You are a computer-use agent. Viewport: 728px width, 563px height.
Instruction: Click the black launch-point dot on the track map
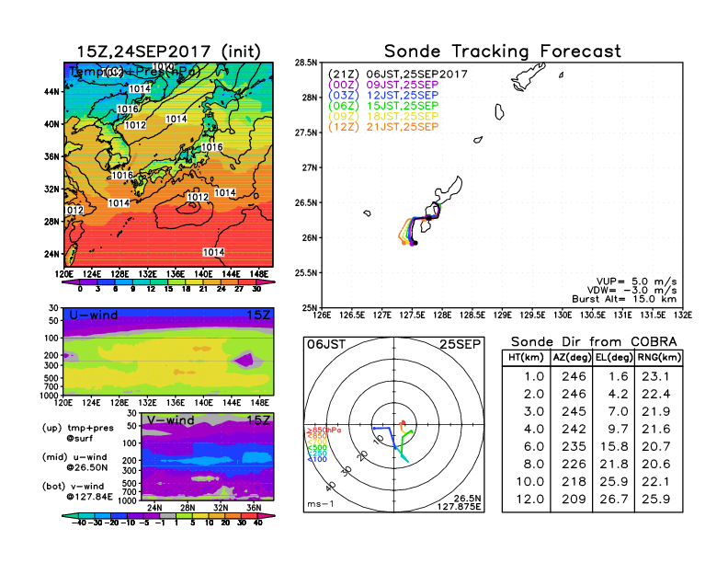point(428,218)
